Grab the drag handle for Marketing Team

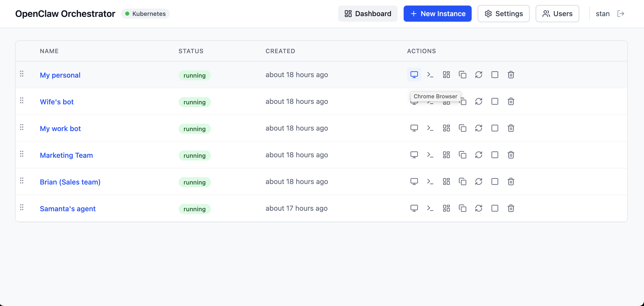(22, 154)
